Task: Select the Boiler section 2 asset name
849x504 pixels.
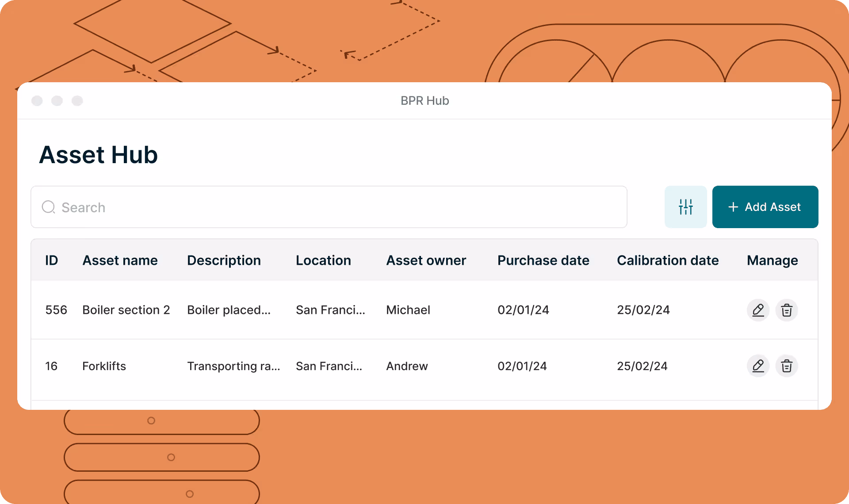Action: pos(126,310)
